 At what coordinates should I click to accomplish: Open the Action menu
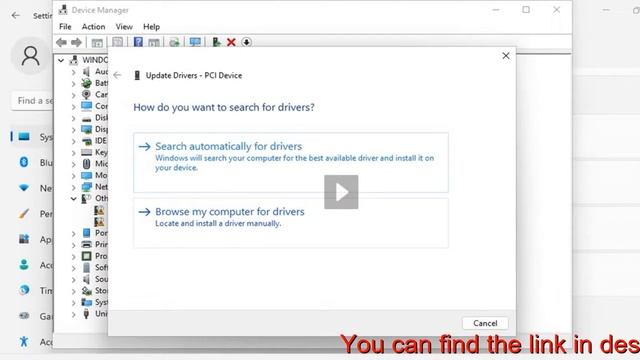point(93,27)
